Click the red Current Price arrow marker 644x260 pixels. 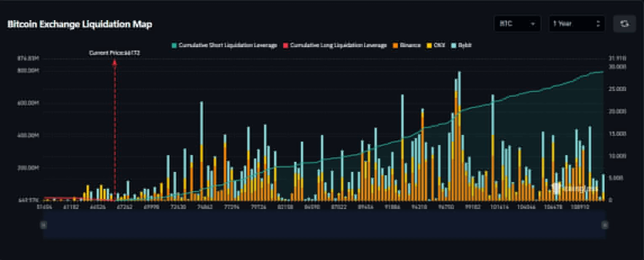point(114,62)
